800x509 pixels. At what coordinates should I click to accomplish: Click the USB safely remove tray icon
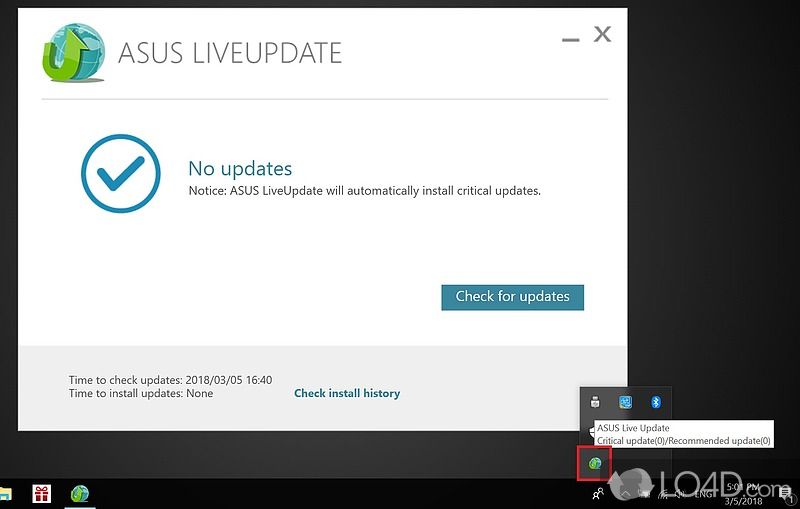click(x=595, y=402)
